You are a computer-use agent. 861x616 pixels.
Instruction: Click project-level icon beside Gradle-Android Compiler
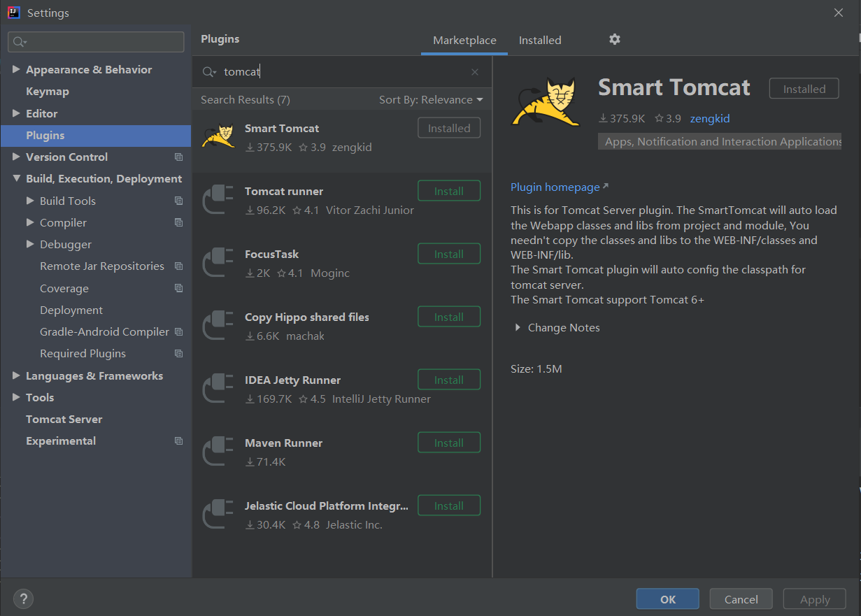tap(178, 332)
